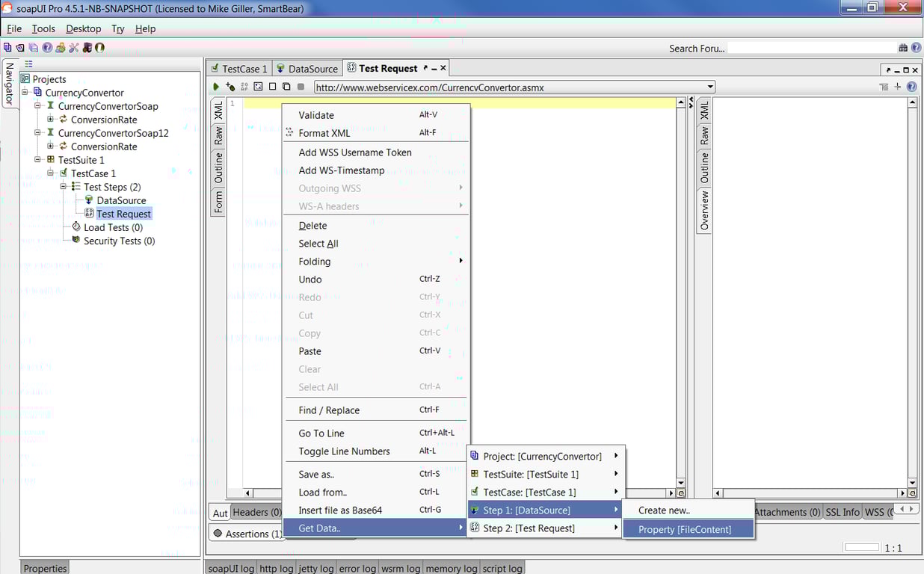
Task: Click the blue help icon in the request toolbar
Action: tap(911, 87)
